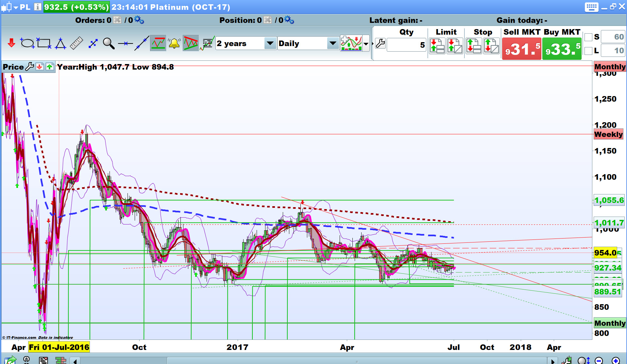
Task: Toggle support and resistance lines button
Action: tap(158, 43)
